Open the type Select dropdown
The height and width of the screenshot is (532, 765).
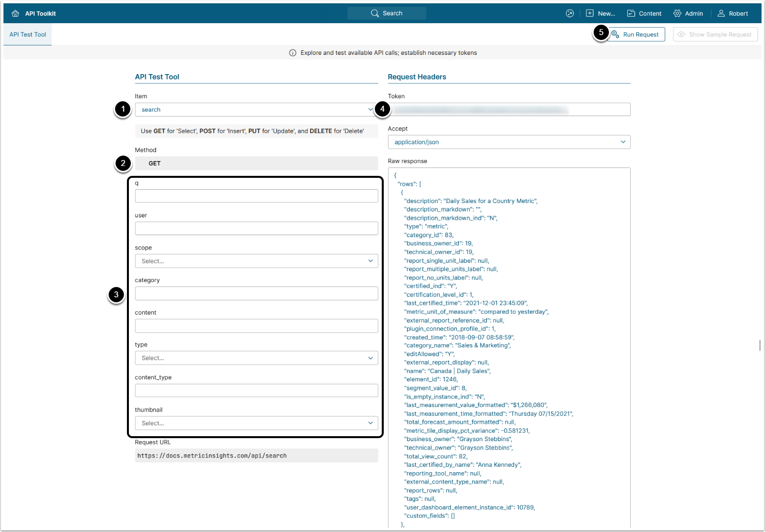pos(256,358)
